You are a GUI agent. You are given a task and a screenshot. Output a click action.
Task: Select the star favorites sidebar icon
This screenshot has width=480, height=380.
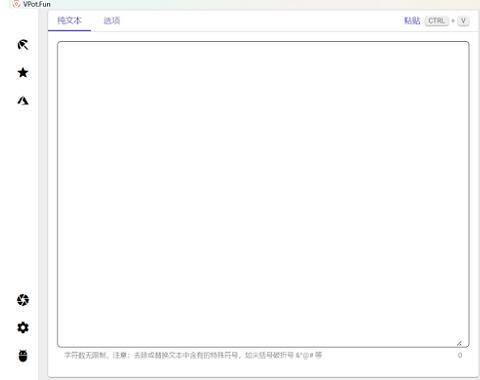tap(23, 72)
